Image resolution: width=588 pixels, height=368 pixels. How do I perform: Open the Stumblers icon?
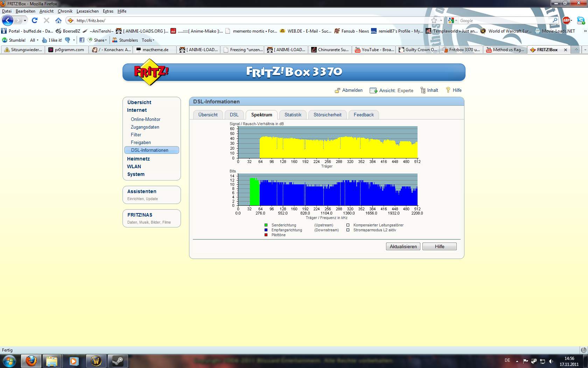pos(115,40)
